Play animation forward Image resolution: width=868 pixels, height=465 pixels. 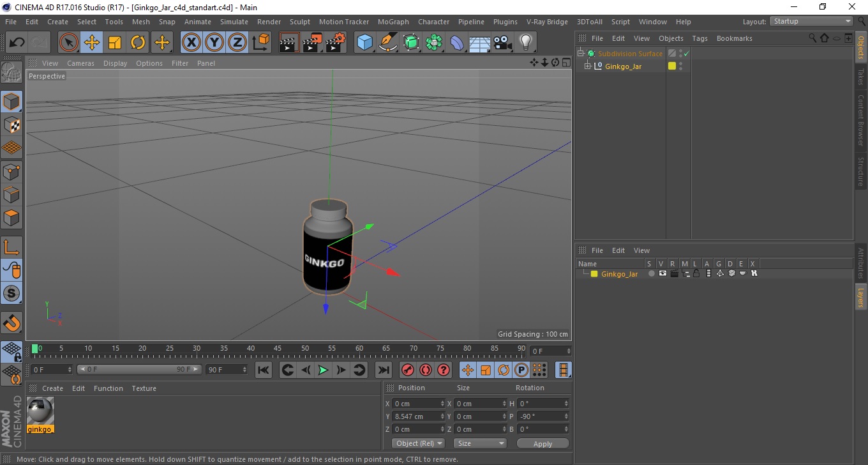click(x=323, y=370)
